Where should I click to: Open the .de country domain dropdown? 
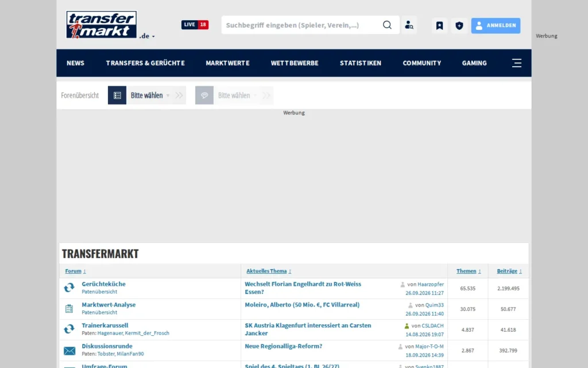147,36
